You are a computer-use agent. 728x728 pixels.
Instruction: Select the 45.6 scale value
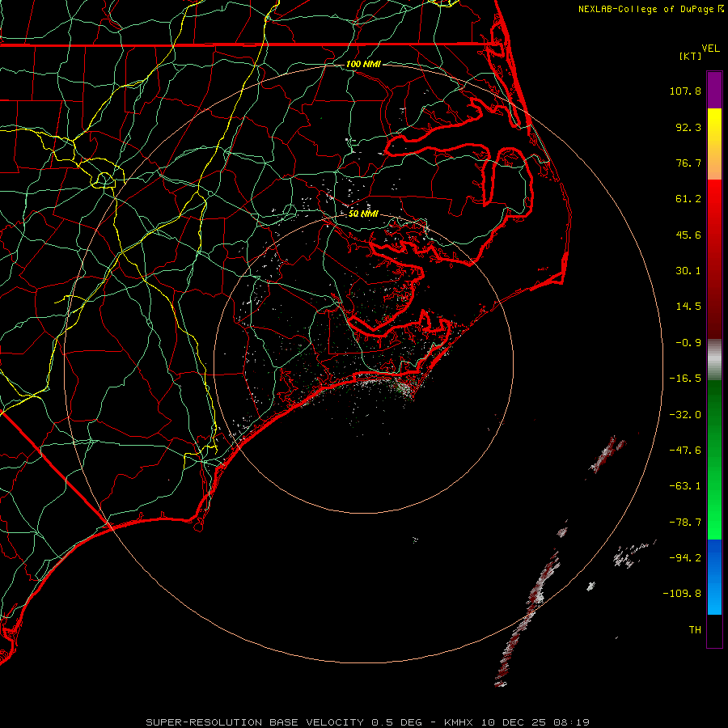(688, 235)
